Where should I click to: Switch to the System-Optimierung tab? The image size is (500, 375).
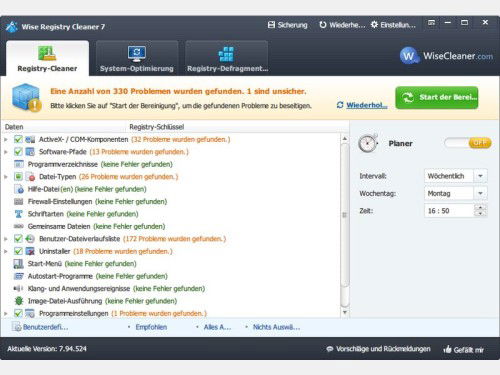pos(137,58)
